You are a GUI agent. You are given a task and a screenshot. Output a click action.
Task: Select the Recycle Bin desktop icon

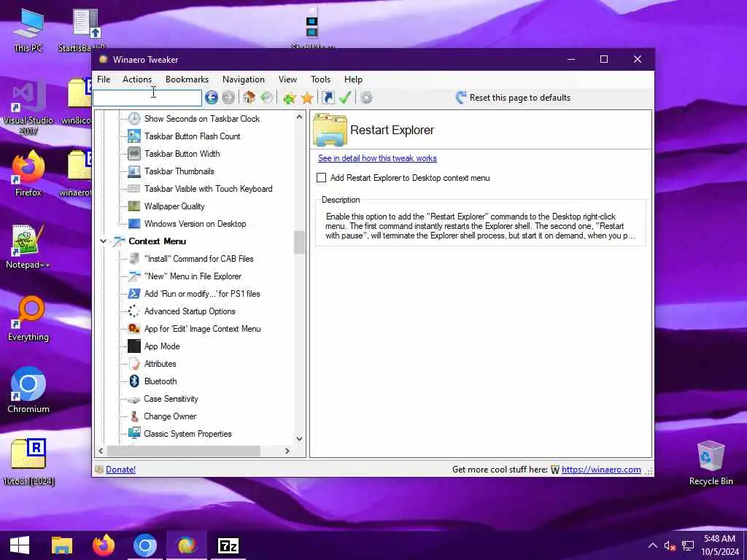coord(711,463)
